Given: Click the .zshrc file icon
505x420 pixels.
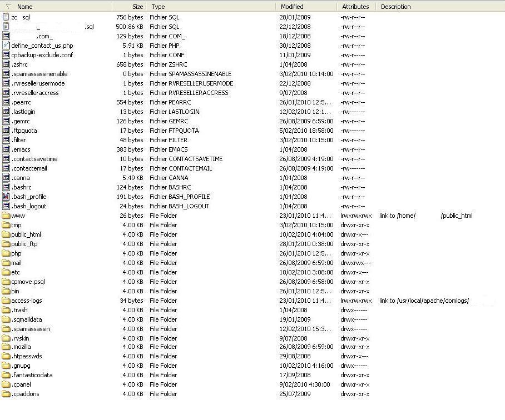Looking at the screenshot, I should coord(6,64).
